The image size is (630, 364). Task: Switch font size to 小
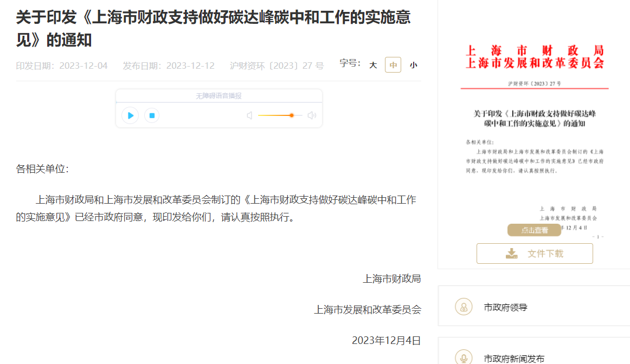413,64
